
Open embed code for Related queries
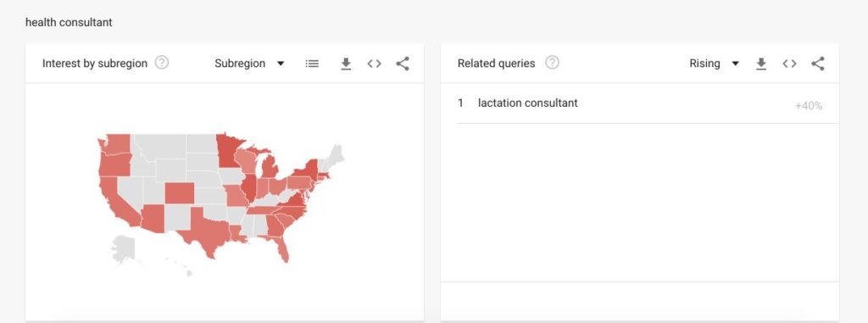(789, 64)
